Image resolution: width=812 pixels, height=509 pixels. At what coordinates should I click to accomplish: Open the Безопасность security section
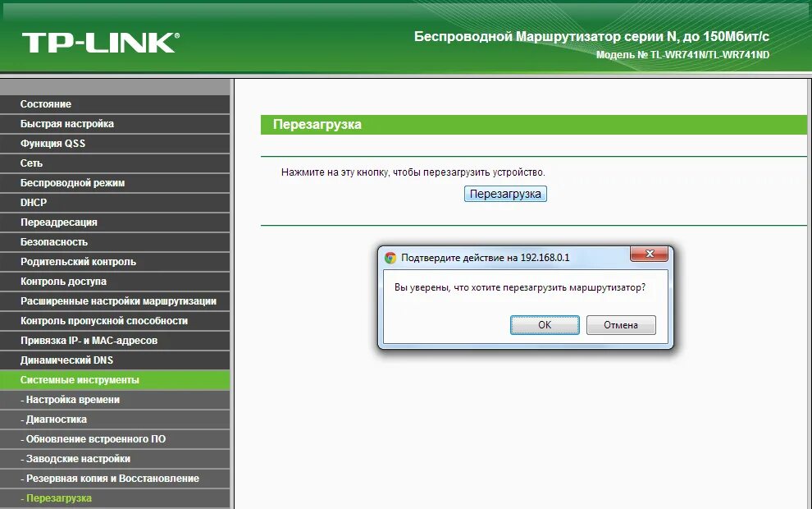point(53,242)
